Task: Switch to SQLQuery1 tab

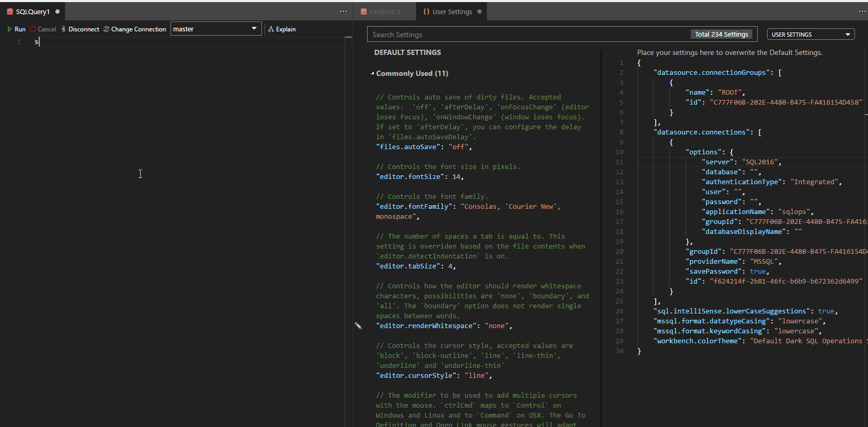Action: [x=32, y=12]
